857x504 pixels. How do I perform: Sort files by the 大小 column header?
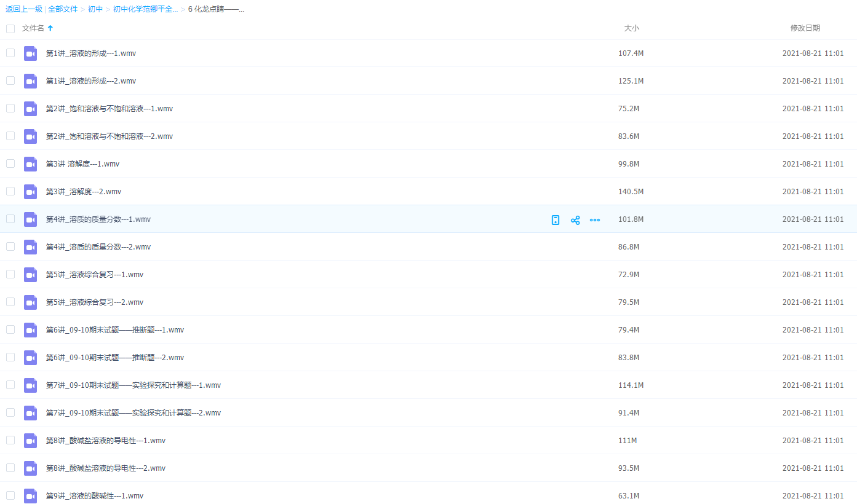click(x=631, y=28)
